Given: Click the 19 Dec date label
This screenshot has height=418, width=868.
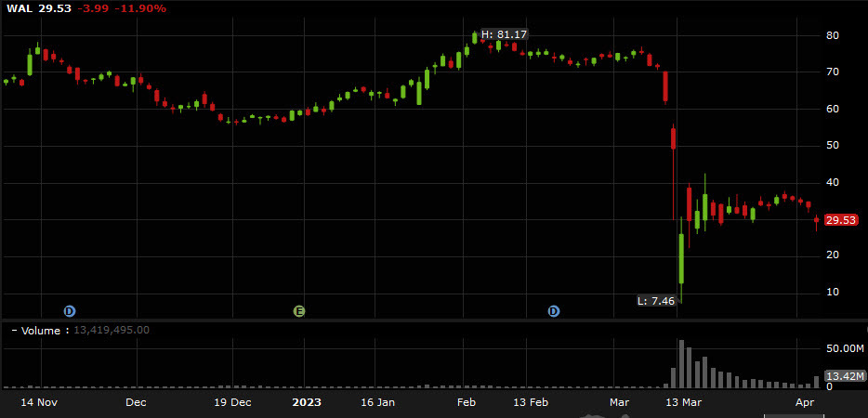Looking at the screenshot, I should [x=232, y=402].
